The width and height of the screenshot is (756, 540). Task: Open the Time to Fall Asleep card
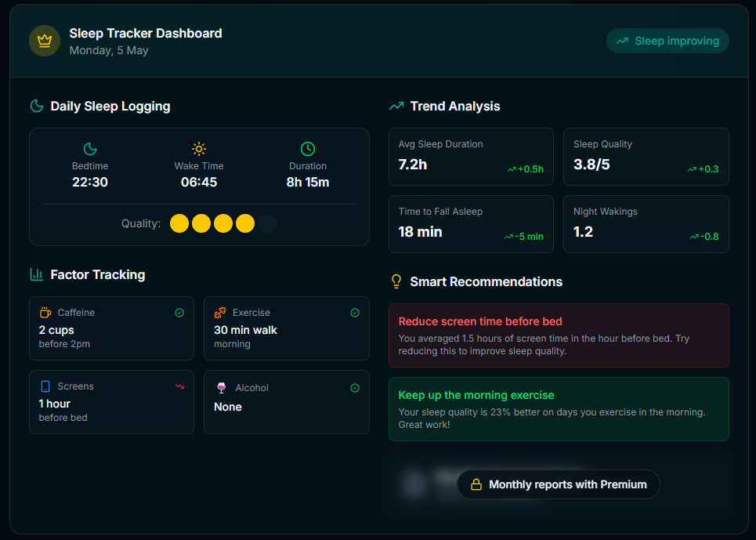coord(471,224)
